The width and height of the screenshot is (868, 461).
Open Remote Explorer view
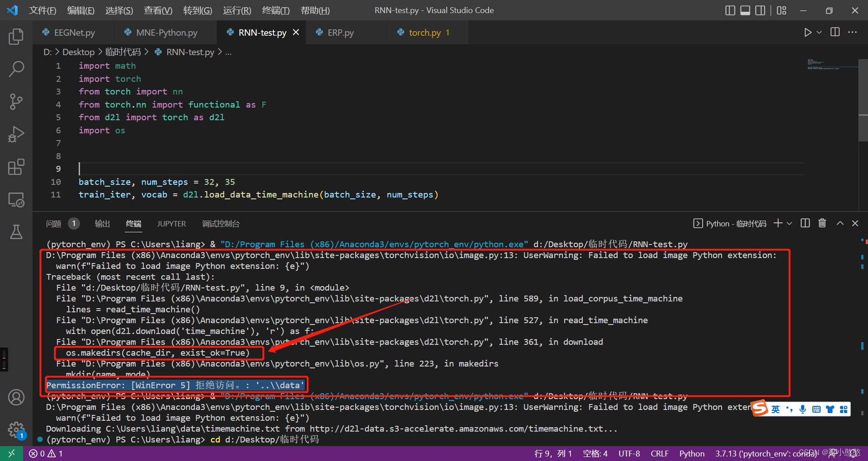[x=16, y=199]
